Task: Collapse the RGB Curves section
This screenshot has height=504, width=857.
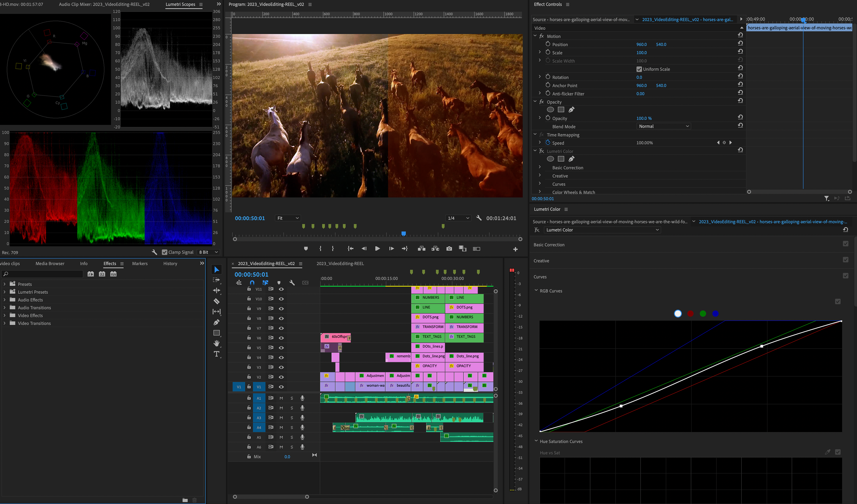Action: click(x=536, y=290)
